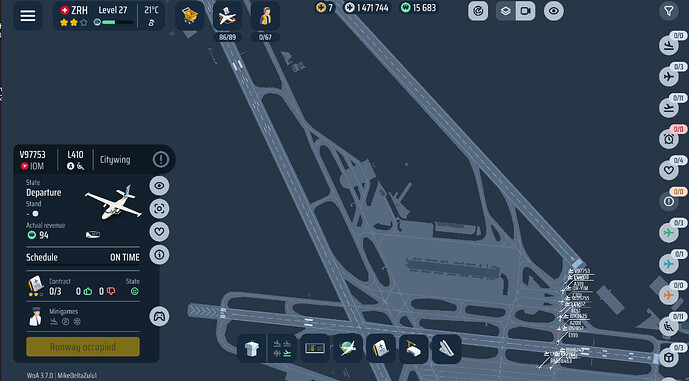Click the red thumbs down count

pos(107,291)
